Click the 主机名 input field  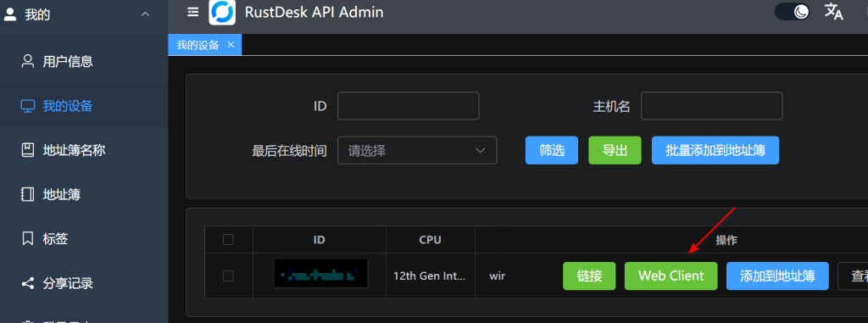[x=711, y=106]
